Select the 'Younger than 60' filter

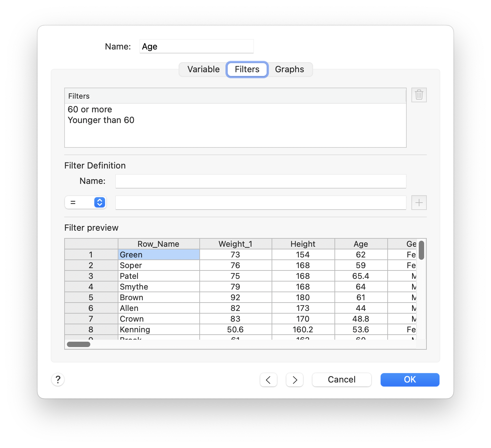pyautogui.click(x=101, y=120)
